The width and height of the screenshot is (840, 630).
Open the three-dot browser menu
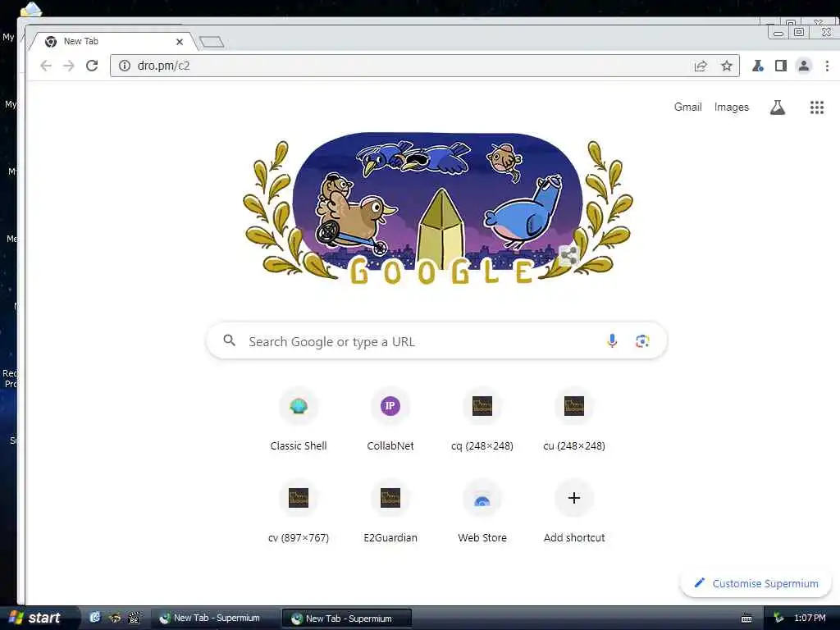pyautogui.click(x=827, y=66)
